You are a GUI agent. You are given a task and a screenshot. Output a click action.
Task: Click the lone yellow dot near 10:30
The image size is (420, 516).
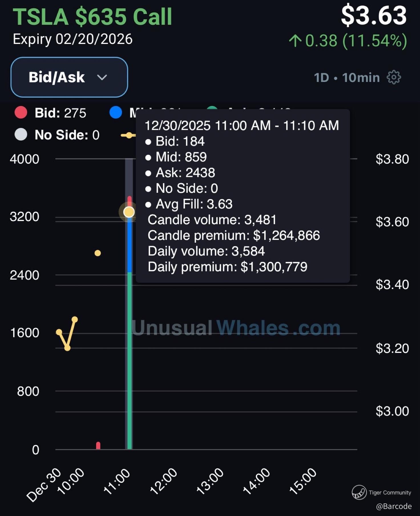(x=98, y=253)
